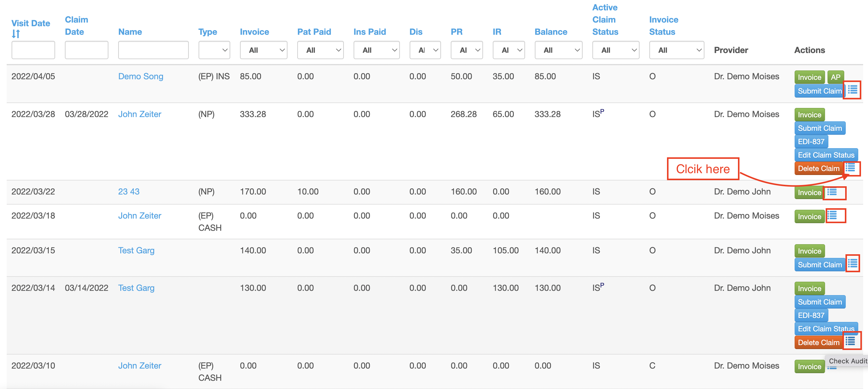Open audit list icon for 23 43 row

click(832, 192)
